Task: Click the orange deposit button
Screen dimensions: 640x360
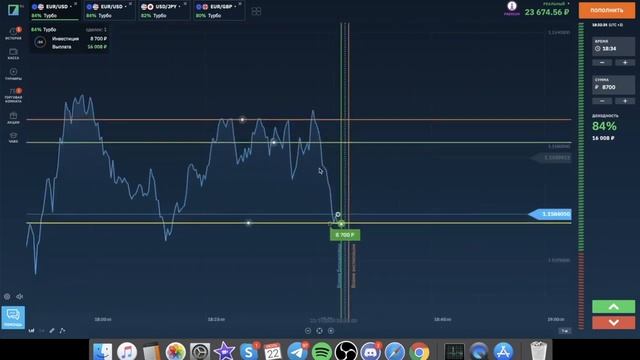Action: pyautogui.click(x=607, y=10)
